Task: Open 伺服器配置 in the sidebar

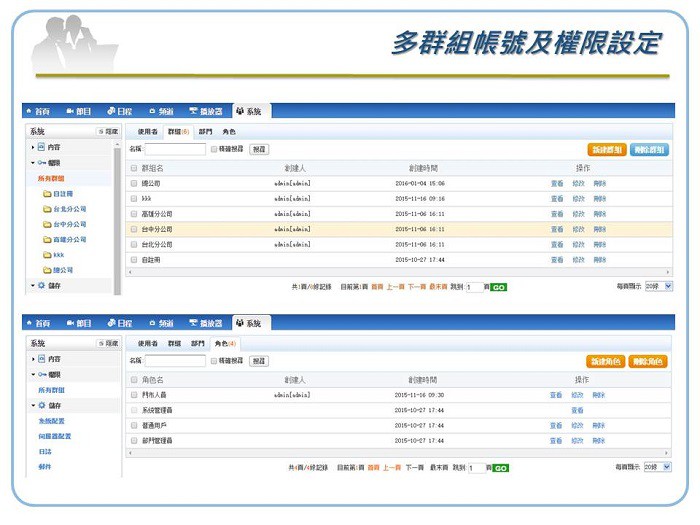Action: (x=55, y=436)
